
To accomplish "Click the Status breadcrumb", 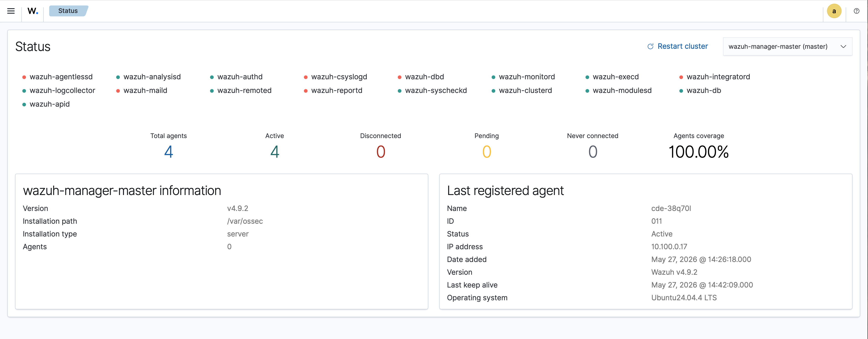I will pyautogui.click(x=68, y=11).
